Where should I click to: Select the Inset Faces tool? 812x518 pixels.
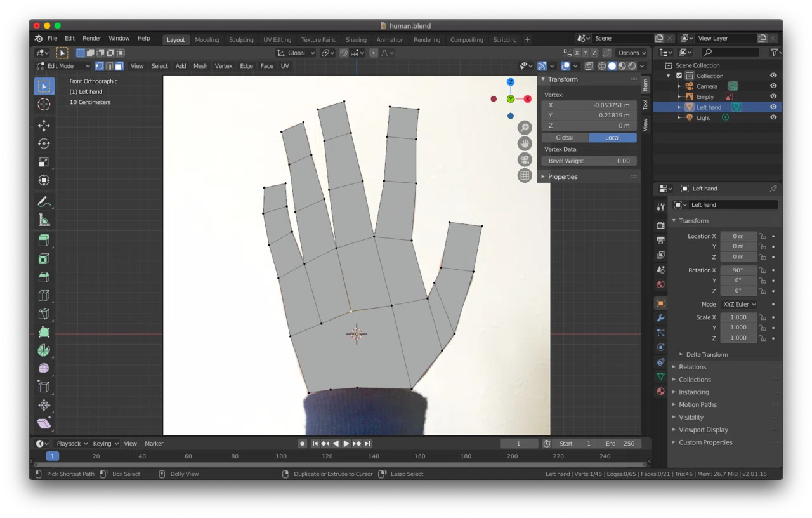pos(44,259)
